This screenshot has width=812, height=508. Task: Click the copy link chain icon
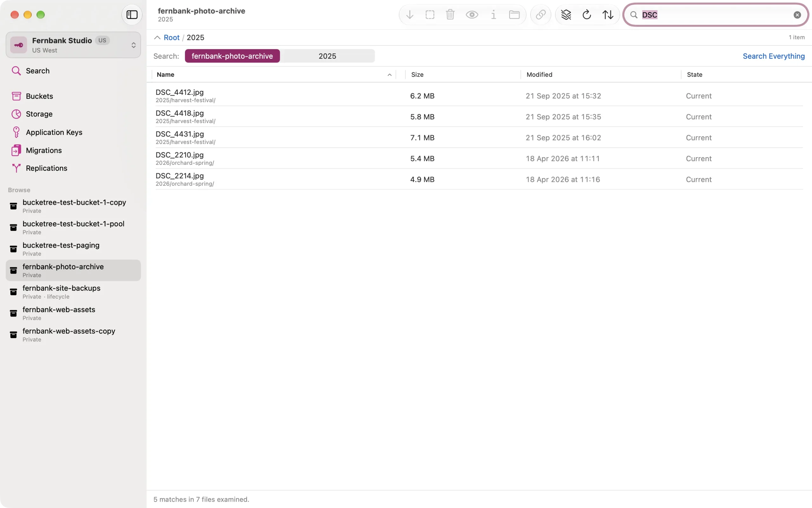tap(540, 15)
